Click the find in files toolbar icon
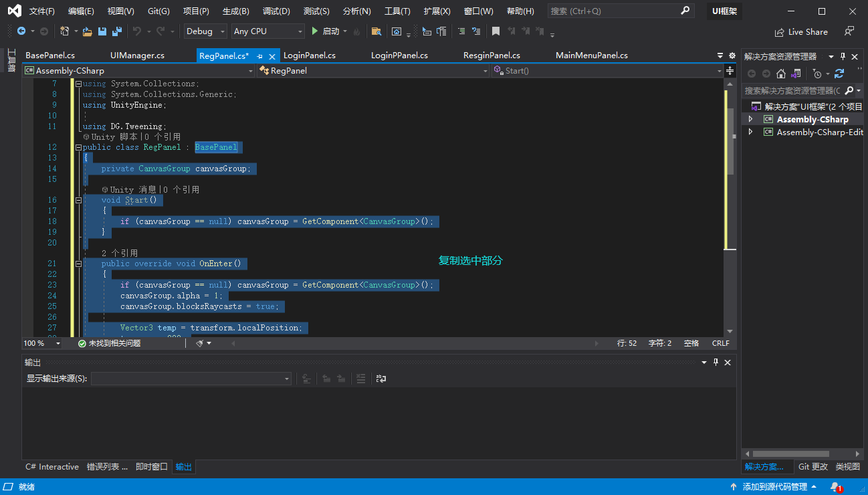This screenshot has width=868, height=495. click(376, 31)
